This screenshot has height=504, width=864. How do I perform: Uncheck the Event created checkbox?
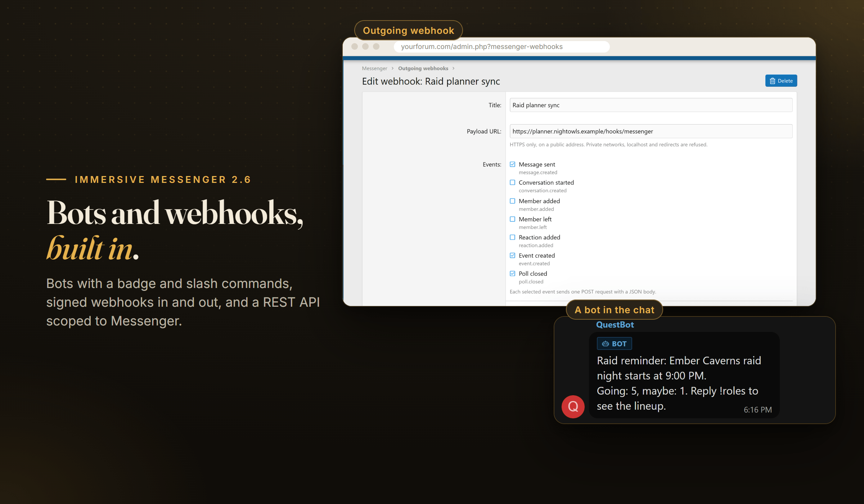[x=512, y=256]
